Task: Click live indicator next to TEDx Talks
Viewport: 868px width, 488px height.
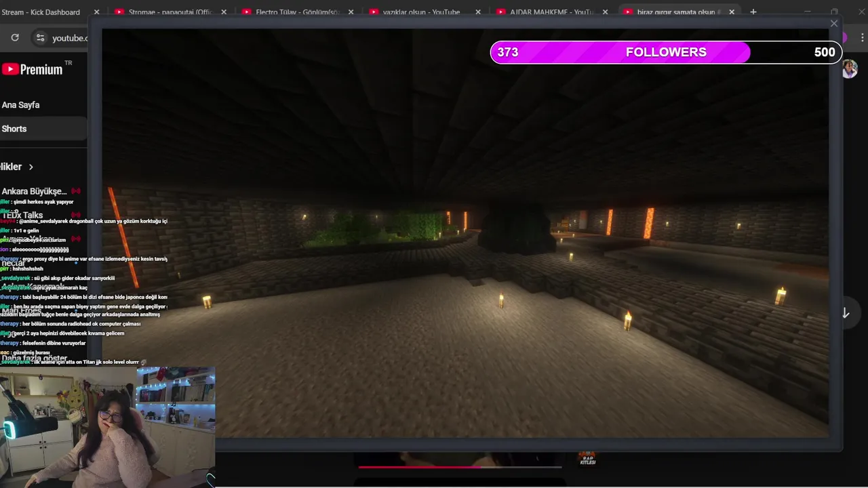Action: pyautogui.click(x=76, y=216)
